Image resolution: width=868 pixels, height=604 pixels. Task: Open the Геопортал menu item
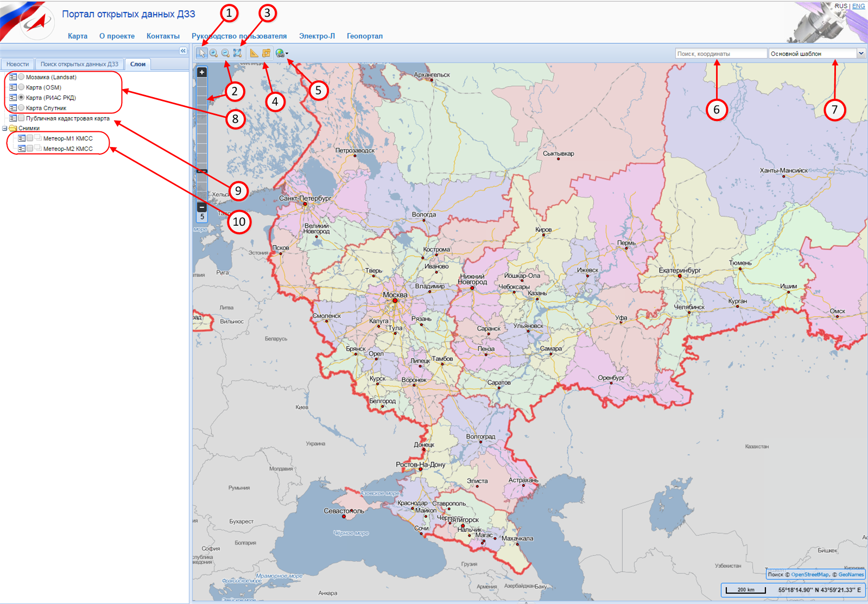coord(364,36)
